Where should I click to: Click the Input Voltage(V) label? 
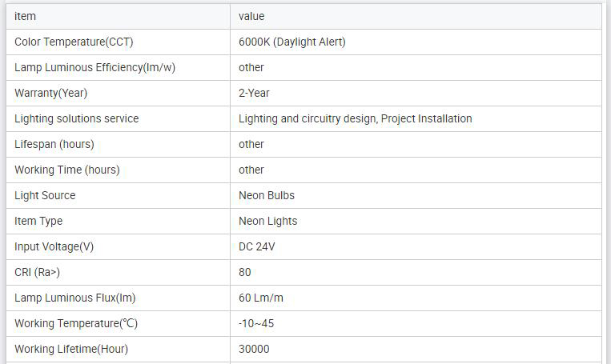click(54, 246)
